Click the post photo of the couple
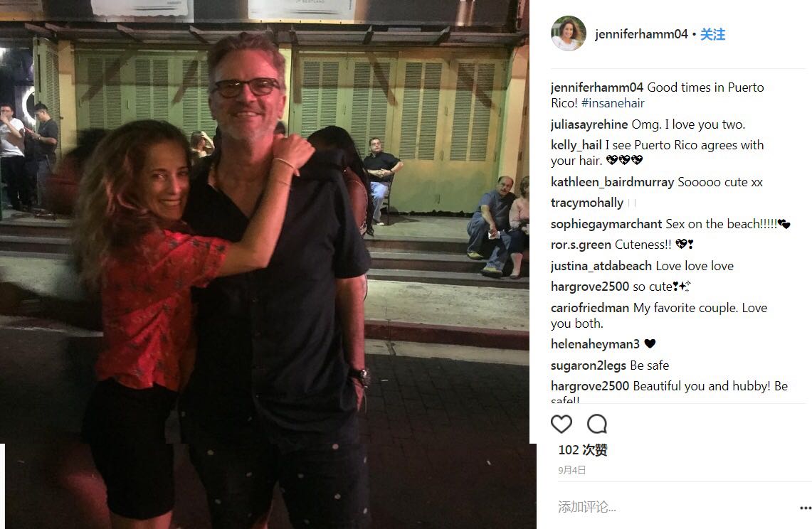812x529 pixels. pyautogui.click(x=265, y=264)
